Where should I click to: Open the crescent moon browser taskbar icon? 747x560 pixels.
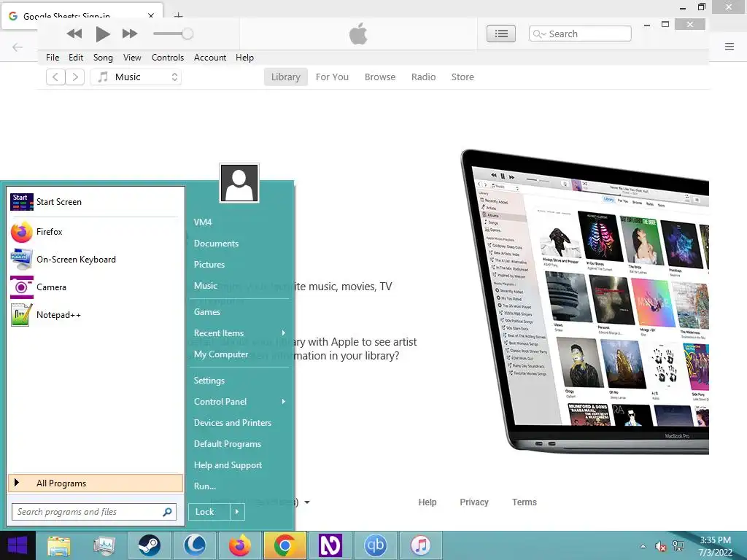(194, 545)
